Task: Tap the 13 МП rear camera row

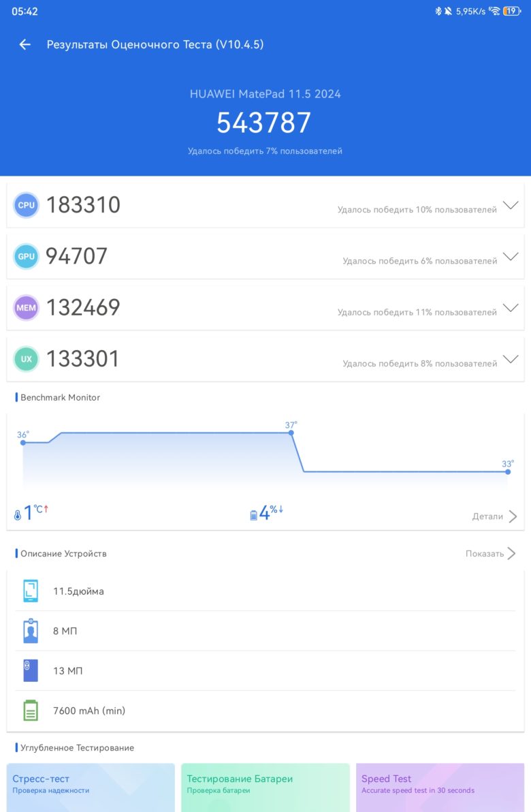Action: (x=265, y=670)
